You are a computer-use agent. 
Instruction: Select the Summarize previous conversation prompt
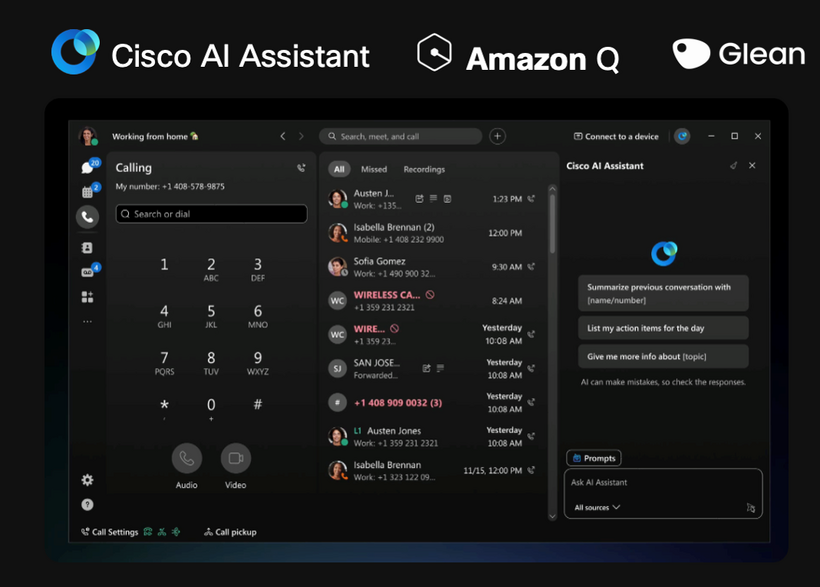pyautogui.click(x=663, y=293)
